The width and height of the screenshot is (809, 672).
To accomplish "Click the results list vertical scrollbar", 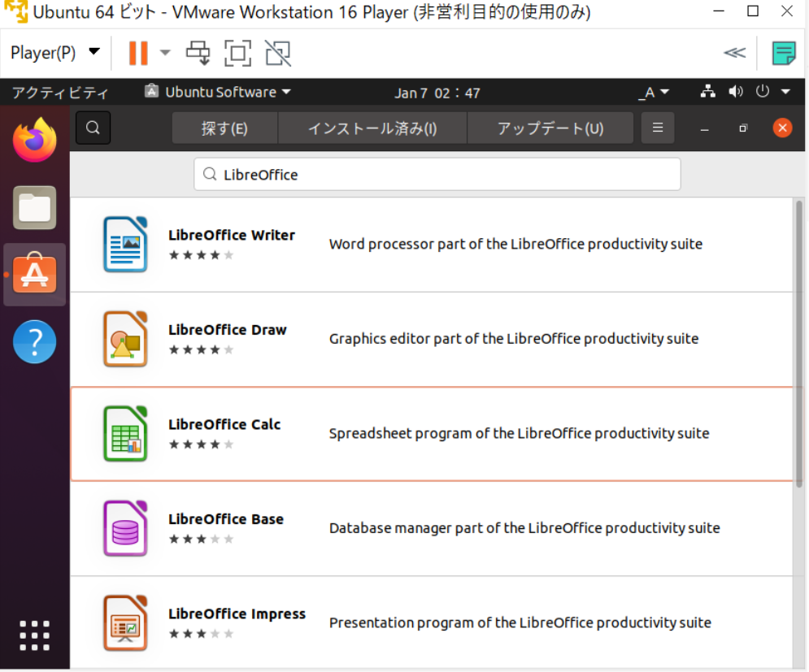I will tap(799, 344).
